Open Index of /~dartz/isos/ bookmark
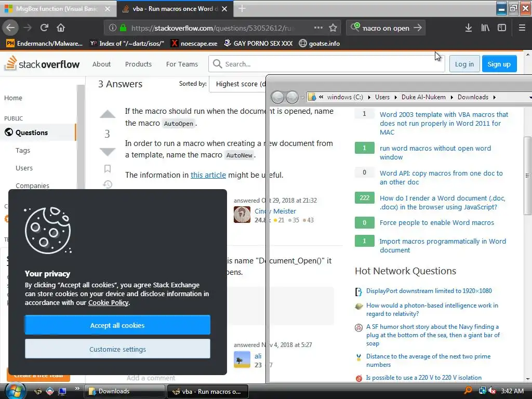The height and width of the screenshot is (399, 532). click(127, 44)
